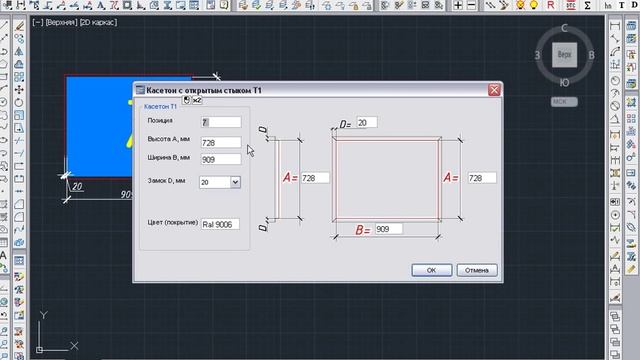Click the Bring to Front draw order icon
Image resolution: width=640 pixels, height=360 pixels.
pyautogui.click(x=615, y=316)
